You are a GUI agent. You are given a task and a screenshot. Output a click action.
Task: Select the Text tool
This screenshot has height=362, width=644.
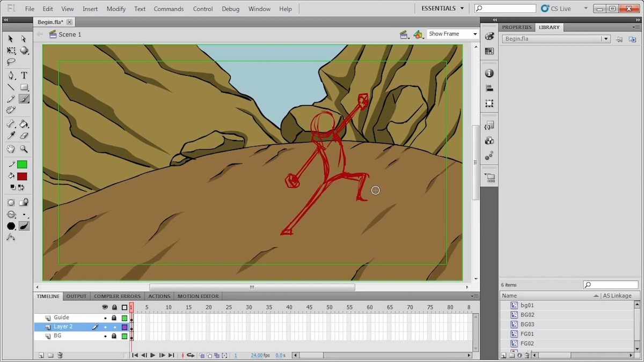[x=24, y=76]
